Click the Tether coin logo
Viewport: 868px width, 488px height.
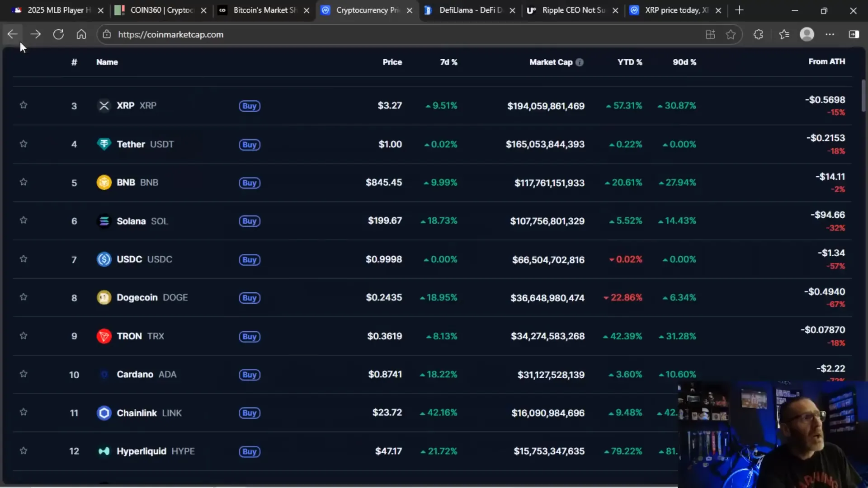104,144
